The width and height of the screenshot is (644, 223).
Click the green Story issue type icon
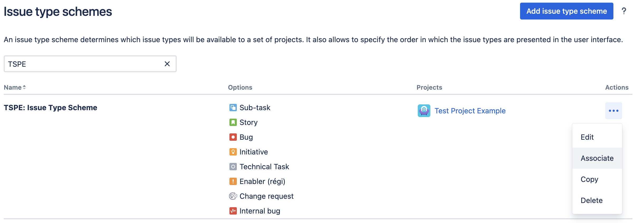click(233, 122)
